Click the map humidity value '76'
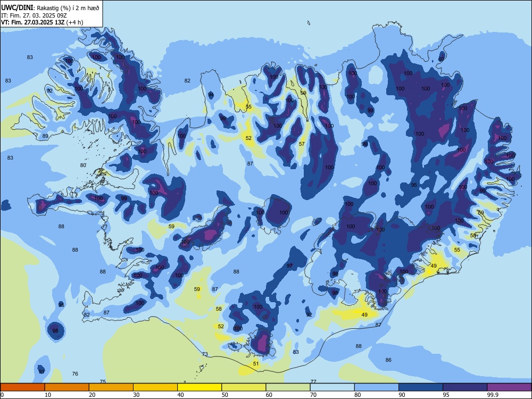Viewport: 532px width, 399px height. pyautogui.click(x=75, y=373)
